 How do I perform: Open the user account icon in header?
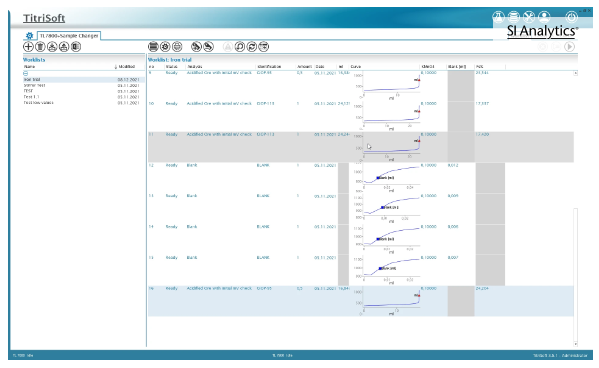pyautogui.click(x=544, y=17)
